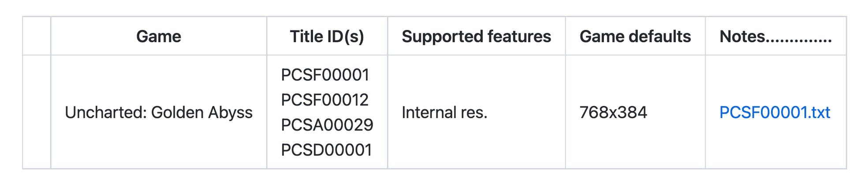Select the Title ID(s) column header
The width and height of the screenshot is (868, 184).
point(327,37)
